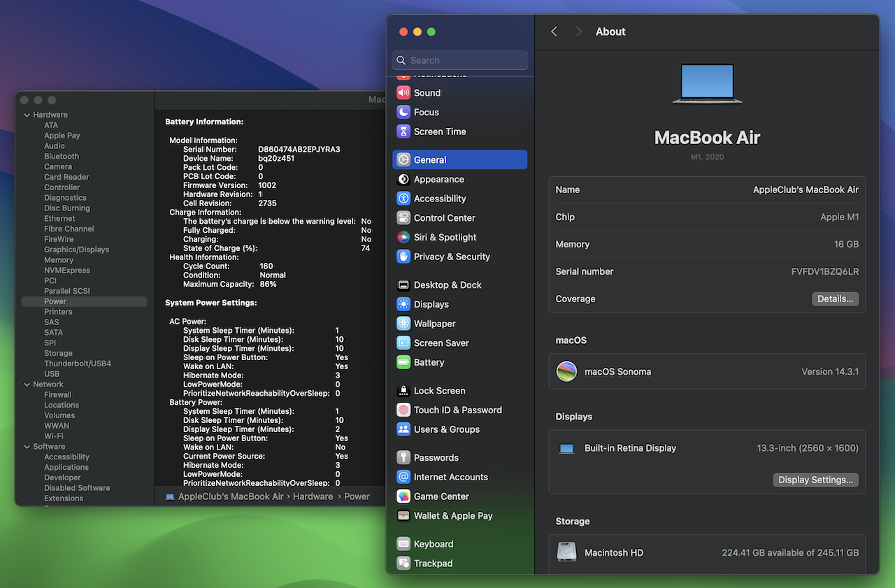
Task: Click the Search field in System Settings
Action: [x=460, y=60]
